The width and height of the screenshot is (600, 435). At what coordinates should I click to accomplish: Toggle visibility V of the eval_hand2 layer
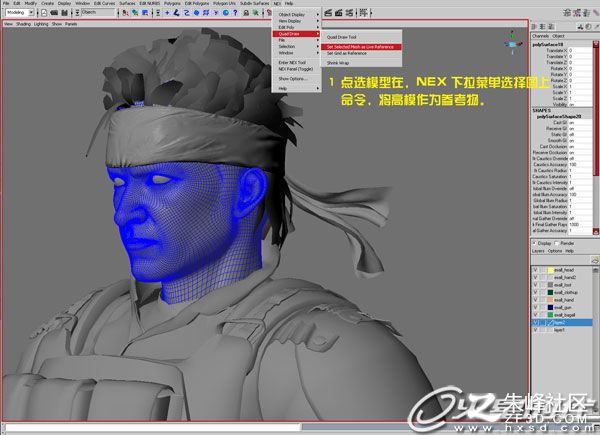pos(535,277)
